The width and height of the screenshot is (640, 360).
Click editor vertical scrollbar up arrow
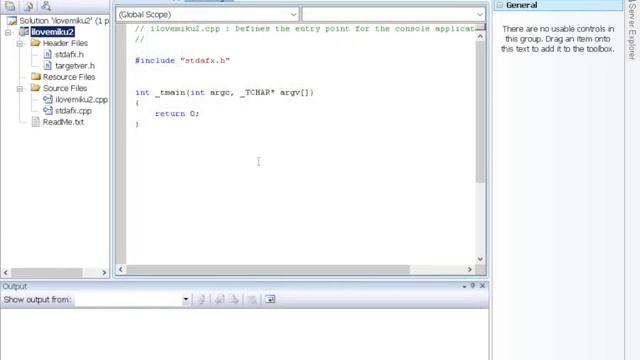tap(480, 36)
